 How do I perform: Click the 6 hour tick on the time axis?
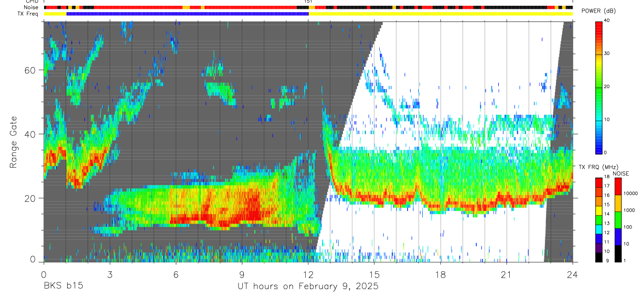point(176,274)
